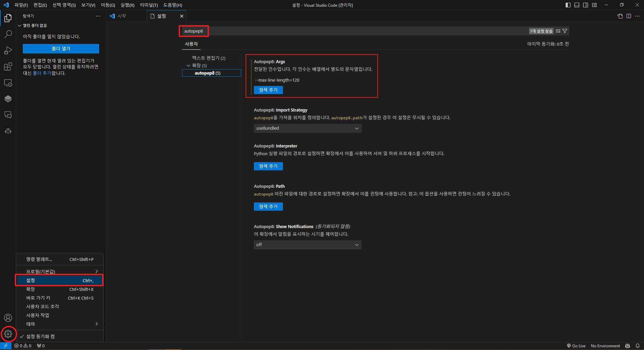Choose 확장 Ctrl+Shift+X menu entry
The width and height of the screenshot is (644, 350).
point(60,289)
